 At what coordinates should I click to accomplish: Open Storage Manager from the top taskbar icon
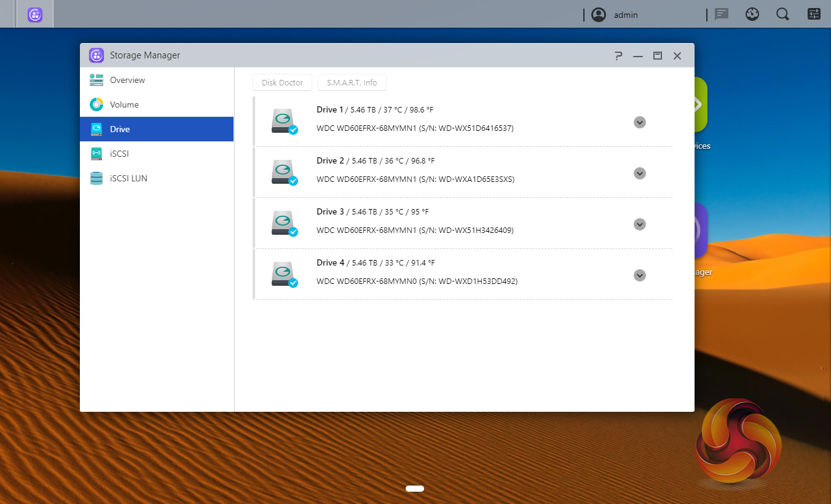tap(35, 15)
